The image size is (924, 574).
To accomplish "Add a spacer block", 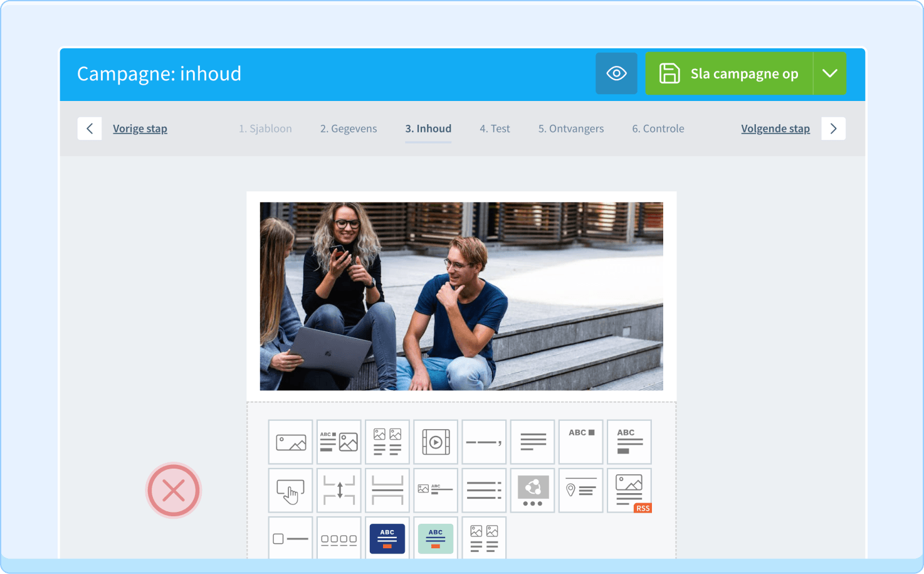I will 339,490.
